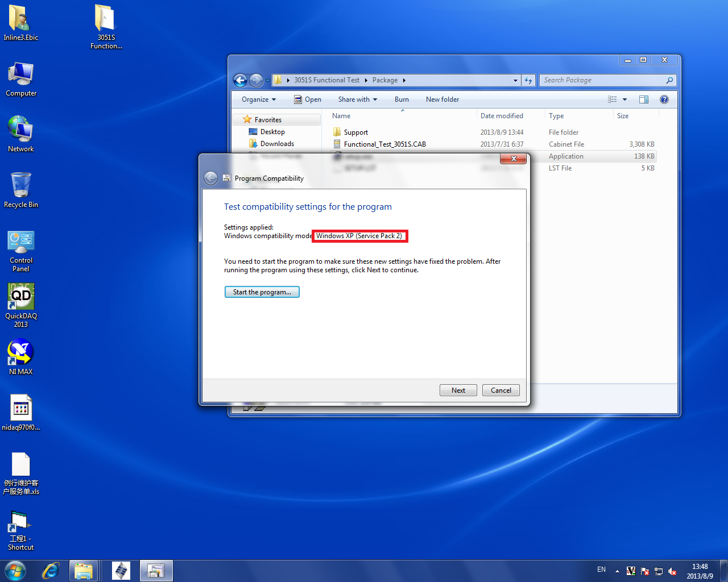Refresh the Package folder view
The image size is (728, 582).
tap(529, 80)
